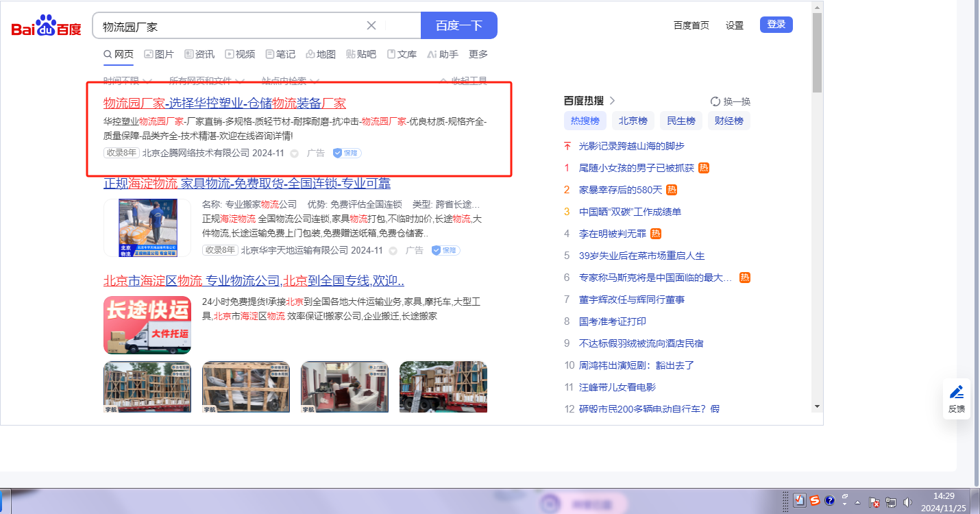Select the 民生榜 tab
This screenshot has width=980, height=514.
pyautogui.click(x=681, y=121)
